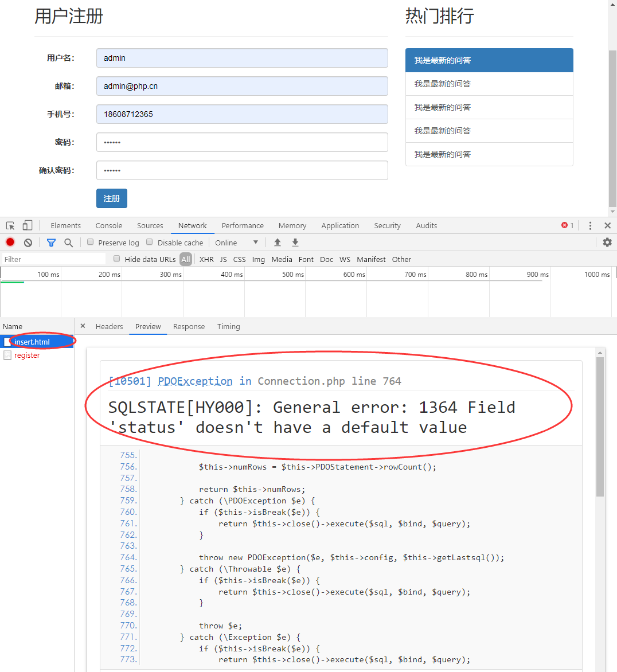
Task: Tick the Hide data URLs checkbox
Action: point(117,259)
